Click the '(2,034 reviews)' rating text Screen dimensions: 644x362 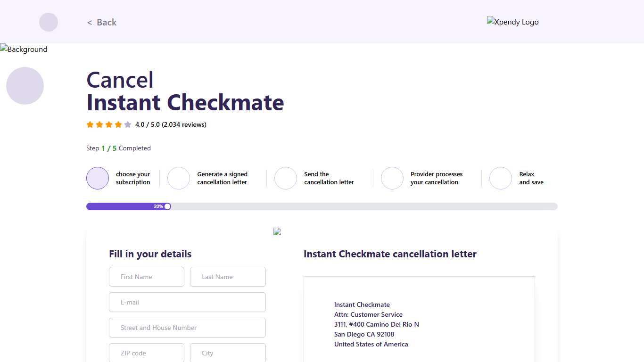click(x=184, y=125)
